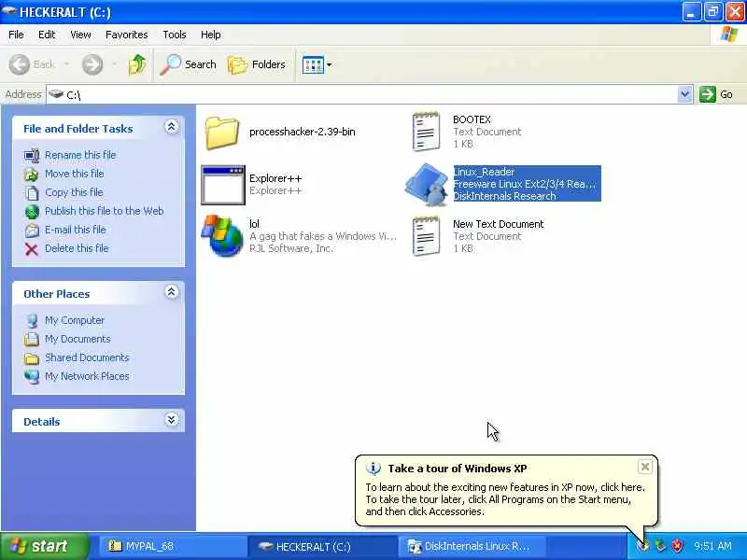Click the e-mail envelope icon
Image resolution: width=747 pixels, height=560 pixels.
coord(32,231)
